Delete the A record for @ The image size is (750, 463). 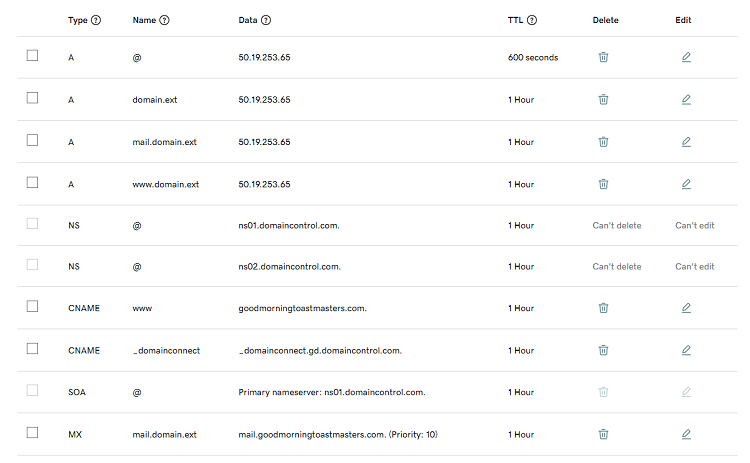[x=603, y=57]
